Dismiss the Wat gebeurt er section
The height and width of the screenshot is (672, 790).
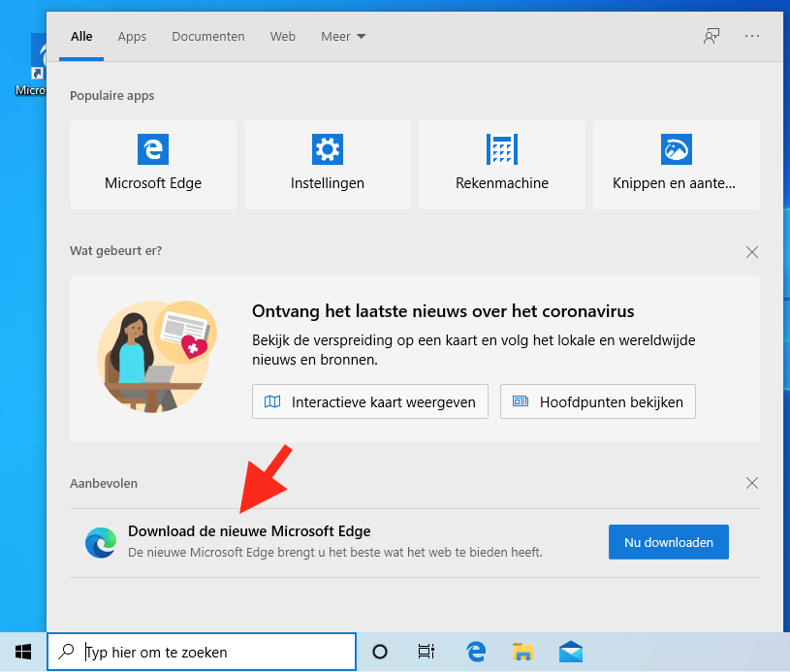[x=752, y=252]
